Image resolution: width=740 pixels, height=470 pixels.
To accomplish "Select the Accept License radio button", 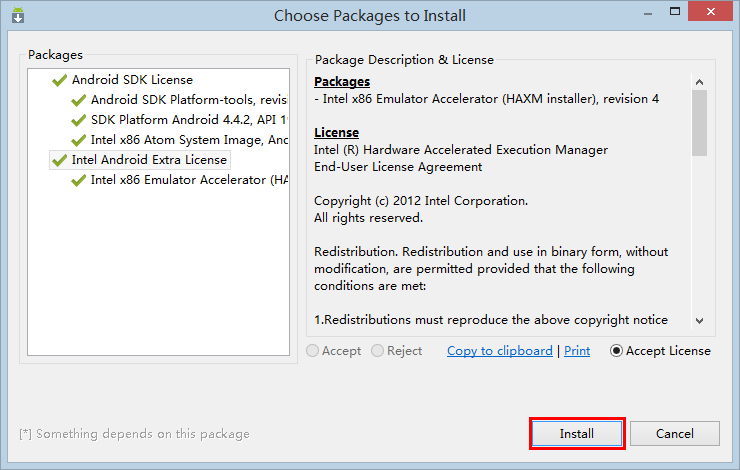I will click(616, 351).
